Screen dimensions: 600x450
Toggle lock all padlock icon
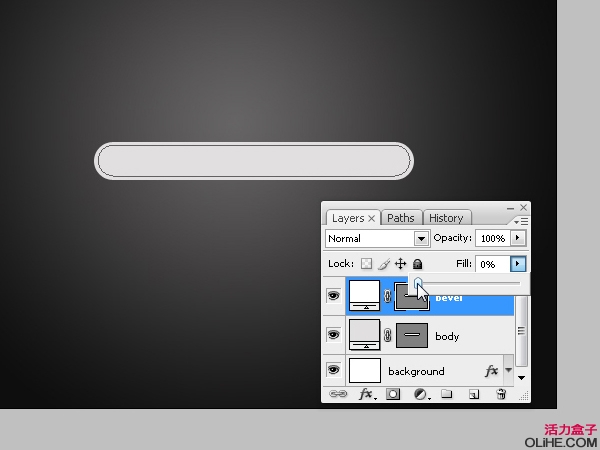(x=417, y=264)
